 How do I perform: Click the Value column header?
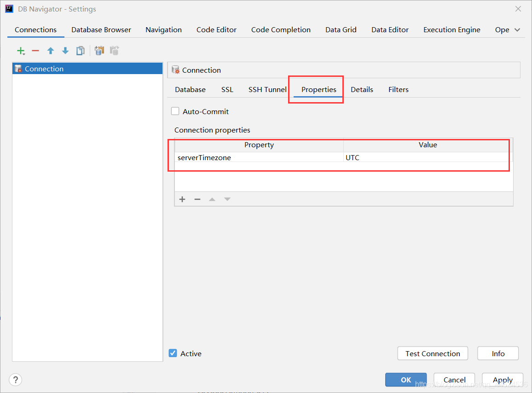coord(428,145)
